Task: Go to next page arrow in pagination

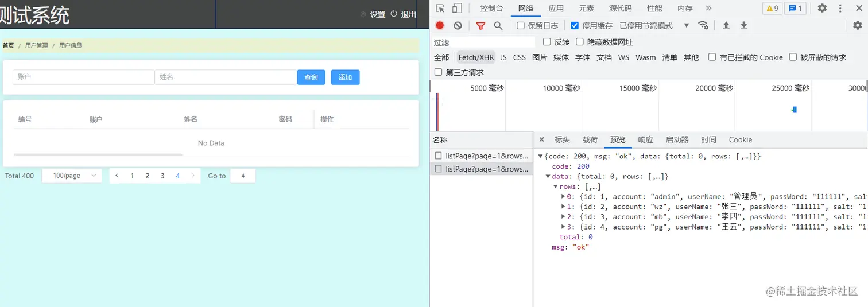Action: coord(193,176)
